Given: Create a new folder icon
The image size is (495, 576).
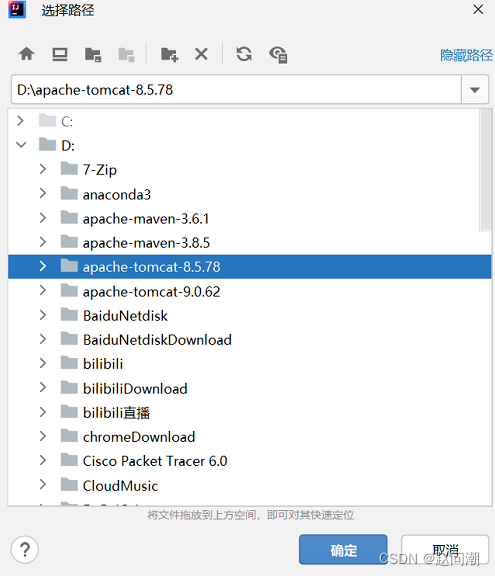Looking at the screenshot, I should click(x=169, y=55).
